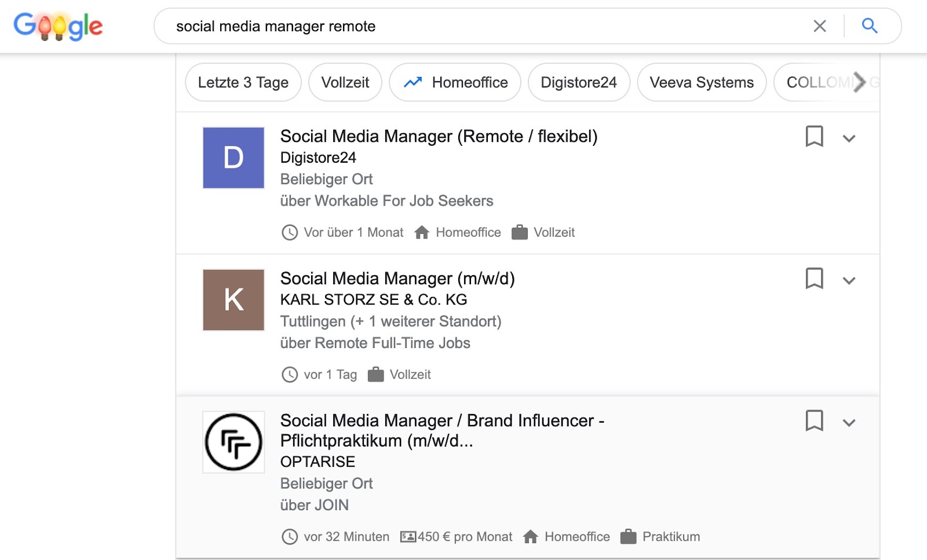Click 'über Workable For Job Seekers' text
The image size is (927, 560).
tap(386, 201)
